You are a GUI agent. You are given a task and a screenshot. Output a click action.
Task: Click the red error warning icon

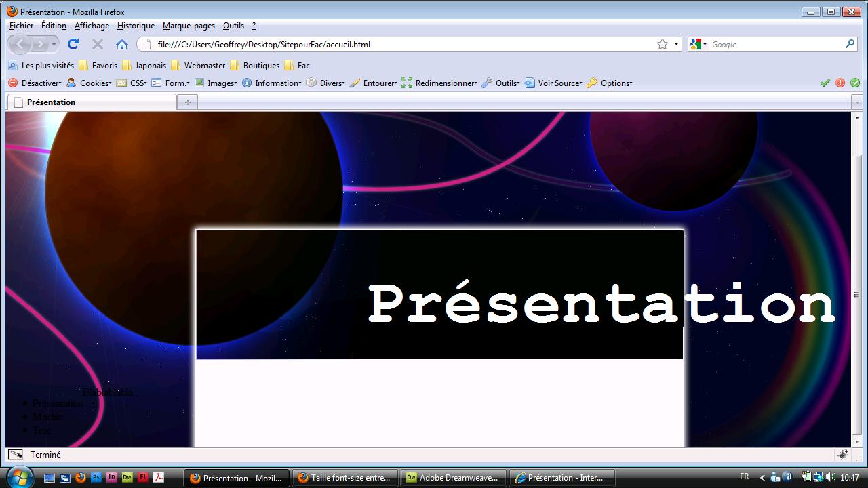click(x=840, y=83)
